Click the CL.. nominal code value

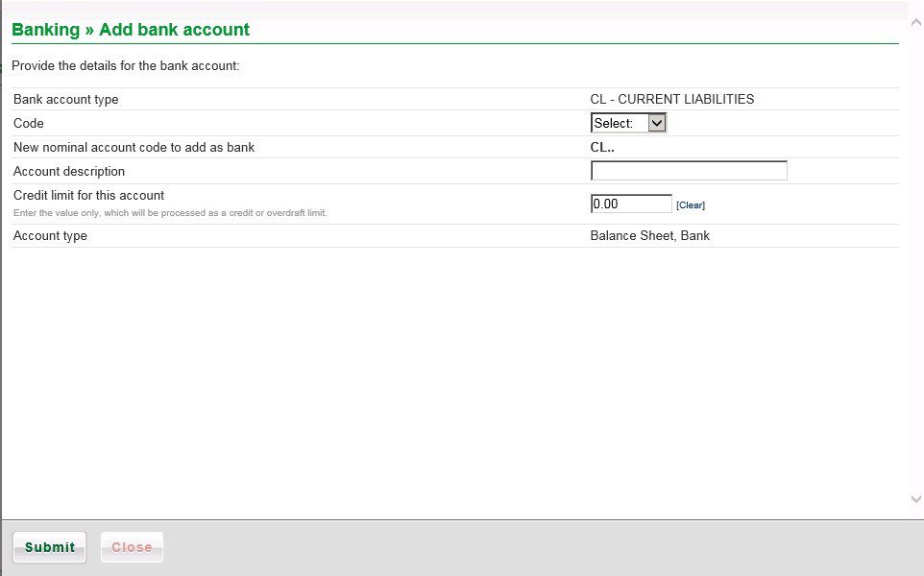click(x=601, y=147)
